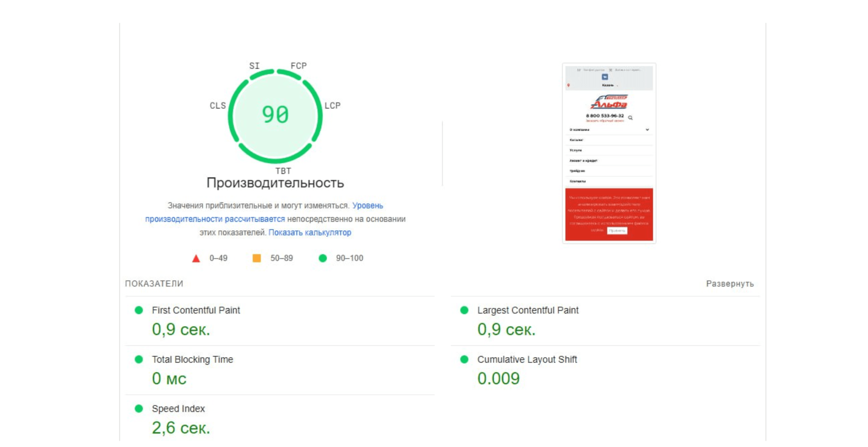Click the orange square 50–89 legend icon
The height and width of the screenshot is (447, 868).
[x=256, y=258]
